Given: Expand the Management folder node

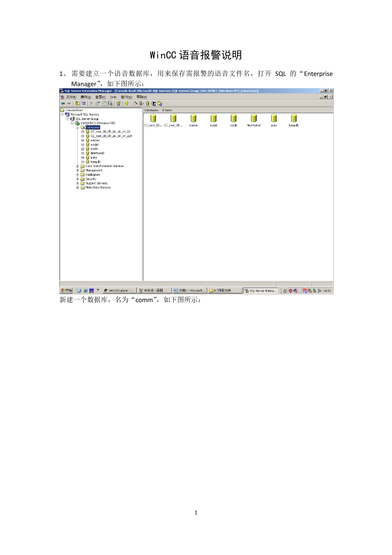Looking at the screenshot, I should [x=77, y=170].
